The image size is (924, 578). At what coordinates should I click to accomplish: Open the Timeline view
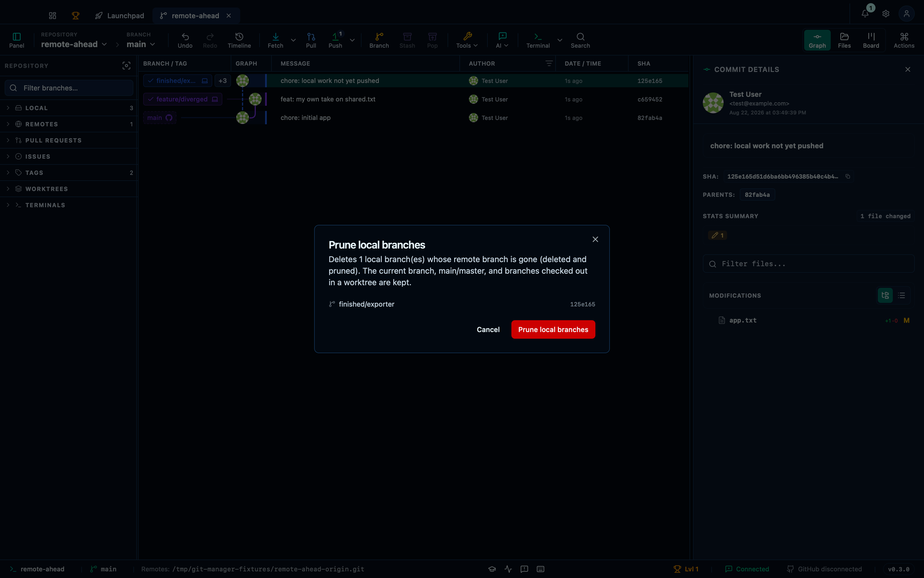pos(239,40)
